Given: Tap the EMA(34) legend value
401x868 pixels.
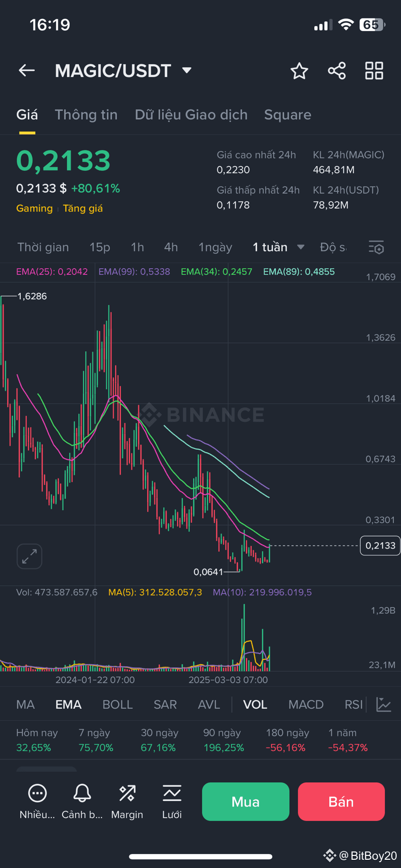Looking at the screenshot, I should point(216,272).
